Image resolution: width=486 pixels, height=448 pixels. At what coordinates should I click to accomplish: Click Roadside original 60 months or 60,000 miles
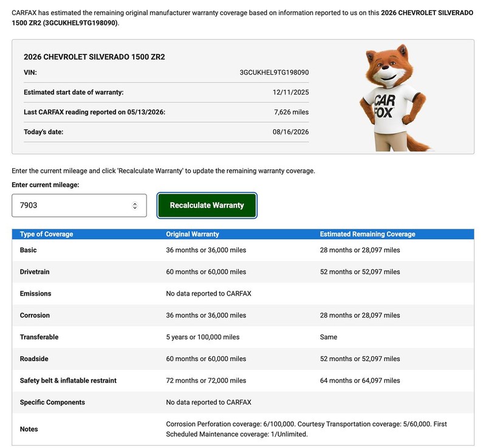tap(206, 359)
